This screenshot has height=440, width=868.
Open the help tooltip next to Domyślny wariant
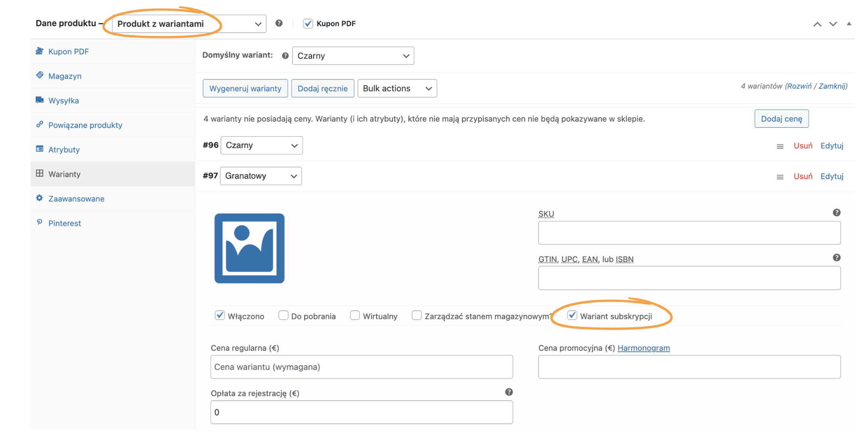point(285,55)
